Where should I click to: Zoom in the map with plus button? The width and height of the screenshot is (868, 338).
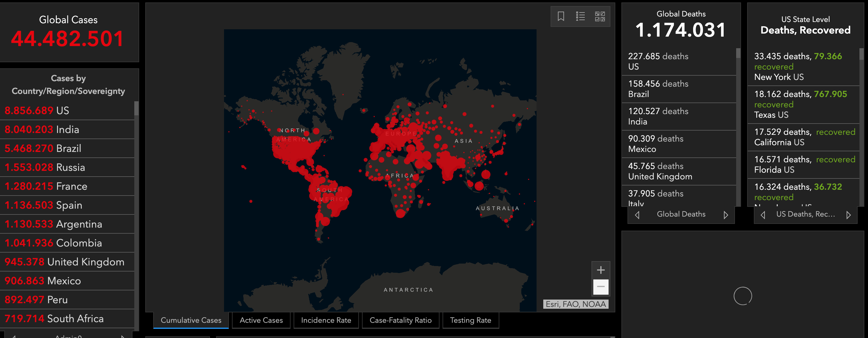[x=600, y=270]
